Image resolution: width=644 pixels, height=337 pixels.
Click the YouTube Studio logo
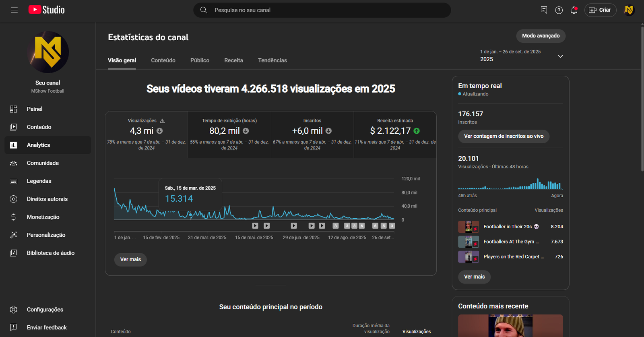click(x=47, y=10)
